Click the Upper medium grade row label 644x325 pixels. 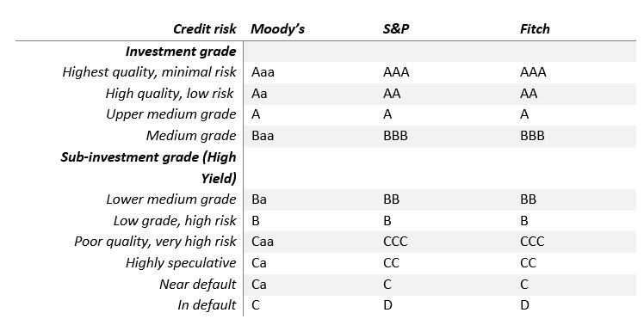tap(170, 114)
